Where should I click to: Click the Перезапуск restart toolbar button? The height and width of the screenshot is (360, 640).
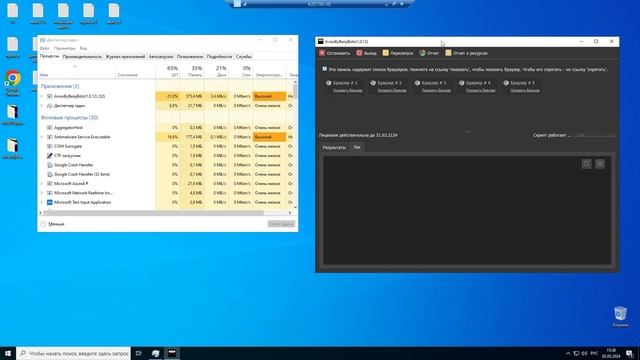click(398, 53)
